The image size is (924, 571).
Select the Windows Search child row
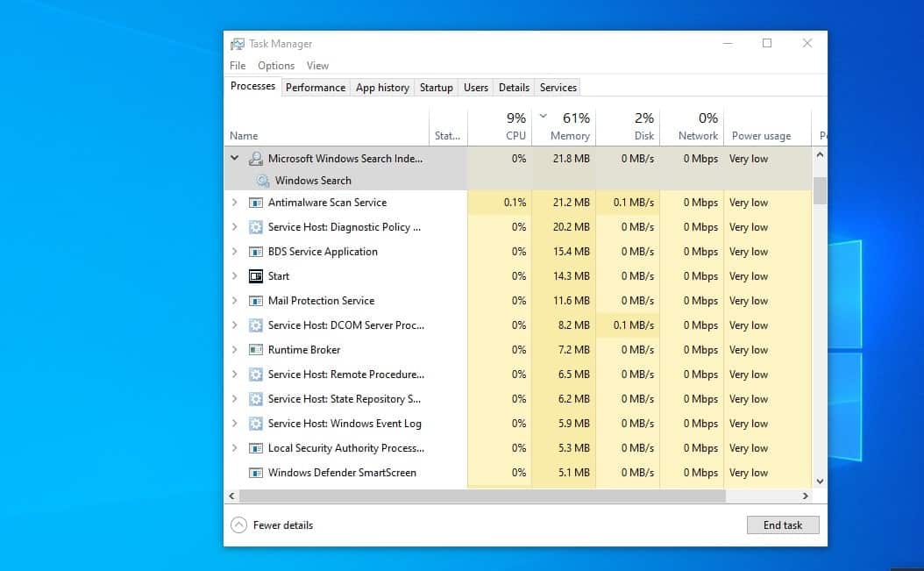[518, 181]
